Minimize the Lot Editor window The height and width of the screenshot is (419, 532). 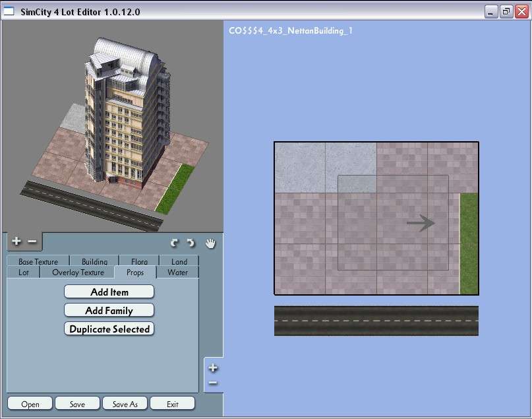point(490,11)
